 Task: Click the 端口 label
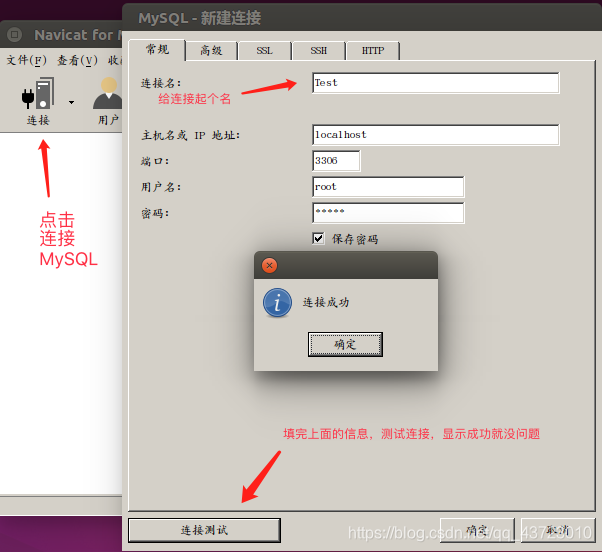pos(155,161)
